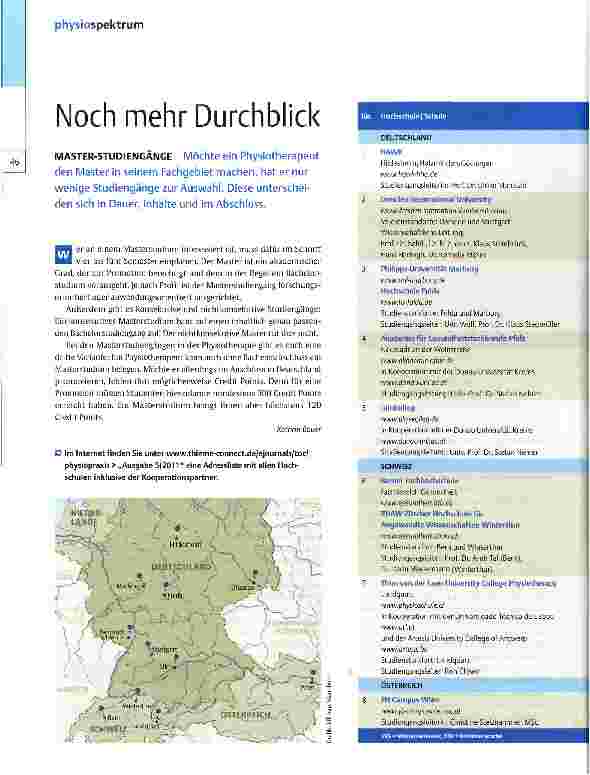Screen dimensions: 590x775
Task: Click the SCHWEIZ label on the map
Action: (x=108, y=729)
